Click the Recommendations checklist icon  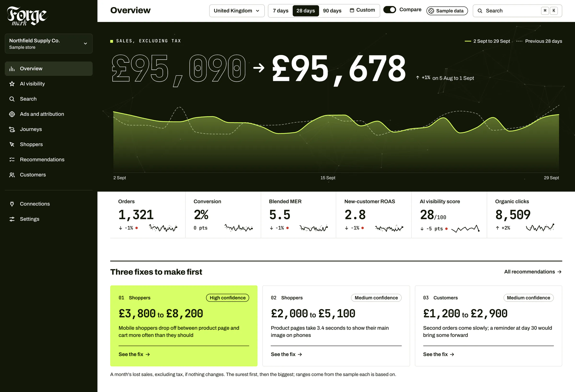pyautogui.click(x=12, y=159)
